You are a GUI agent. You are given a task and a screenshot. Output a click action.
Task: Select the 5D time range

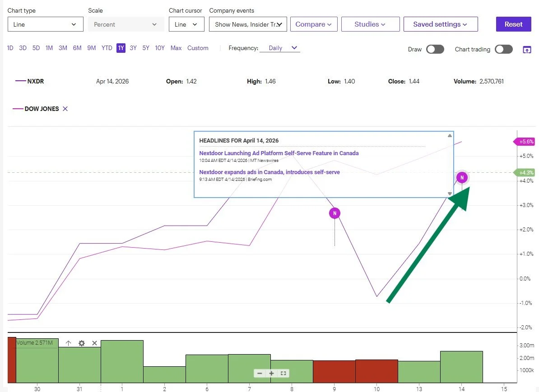[x=36, y=48]
